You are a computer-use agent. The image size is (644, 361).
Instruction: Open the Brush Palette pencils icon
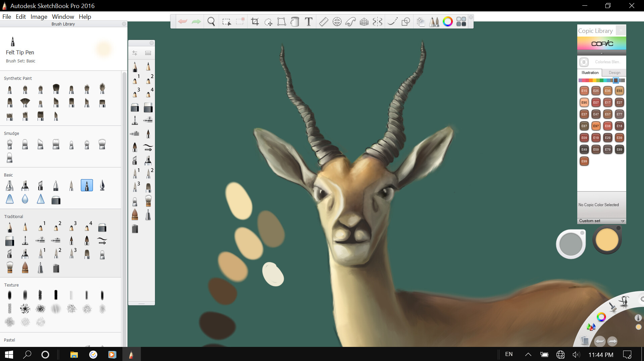coord(434,22)
